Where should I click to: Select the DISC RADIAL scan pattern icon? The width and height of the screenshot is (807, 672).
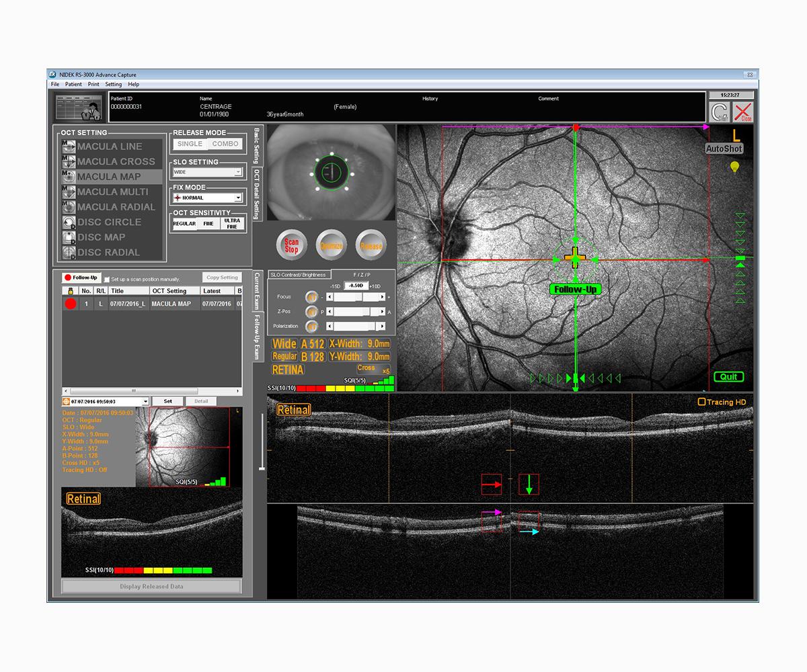[68, 253]
